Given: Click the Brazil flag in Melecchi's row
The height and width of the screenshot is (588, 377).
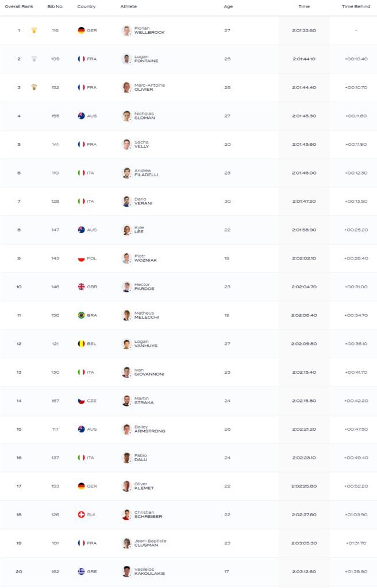Looking at the screenshot, I should coord(81,315).
